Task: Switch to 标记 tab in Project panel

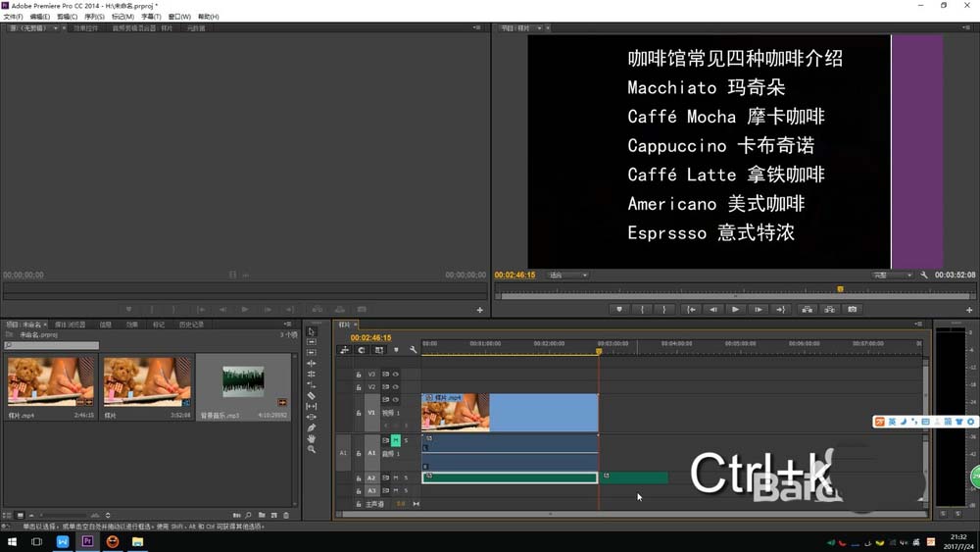Action: (x=159, y=325)
